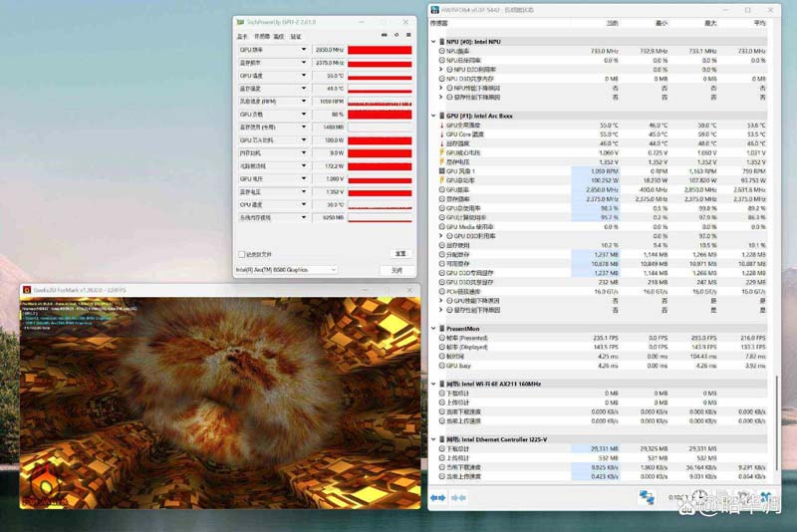Open the 172.2 W power sensor dropdown
The image size is (797, 532).
[304, 166]
